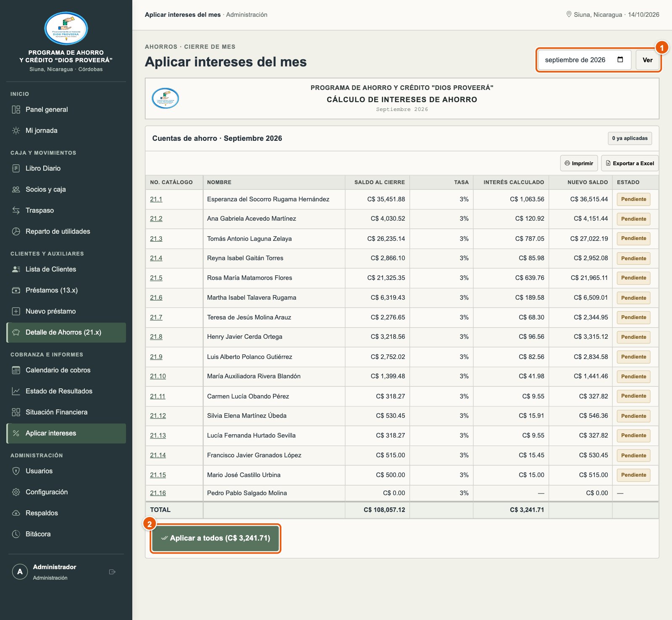Open the Respaldos cloud icon
The image size is (672, 620).
16,513
